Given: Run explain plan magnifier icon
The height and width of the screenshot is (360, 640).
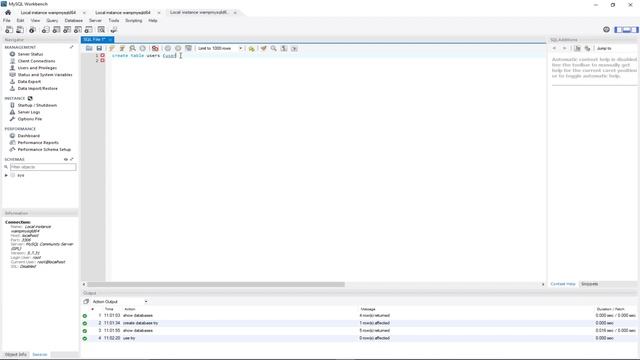Looking at the screenshot, I should [132, 48].
